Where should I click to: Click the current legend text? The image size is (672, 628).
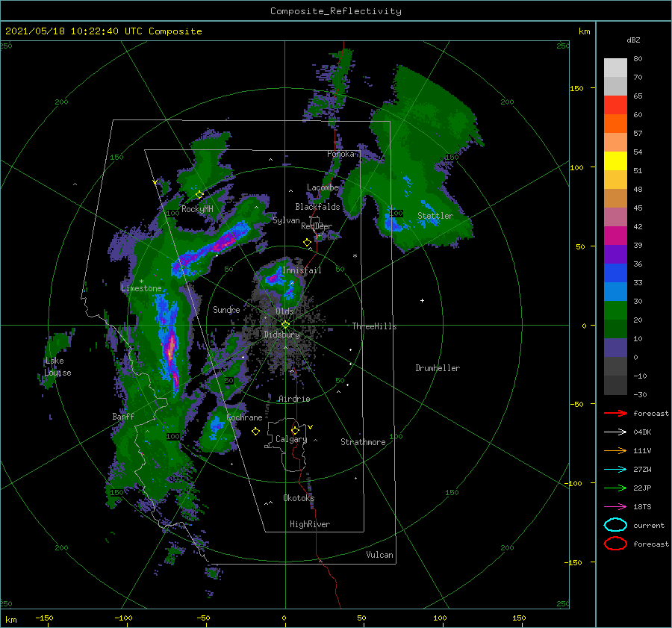pyautogui.click(x=649, y=526)
